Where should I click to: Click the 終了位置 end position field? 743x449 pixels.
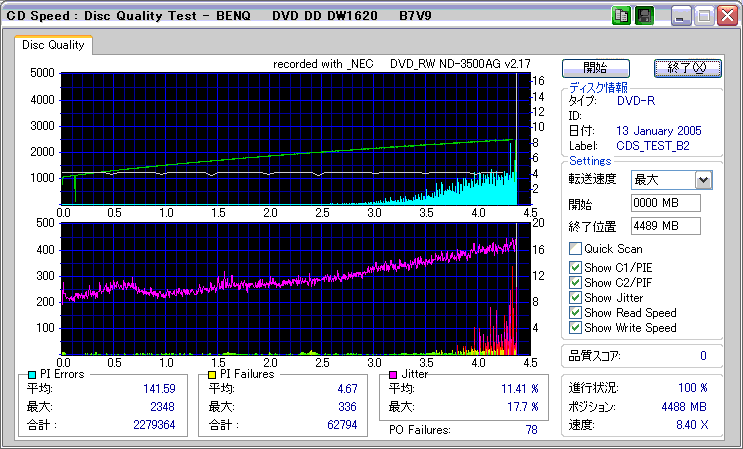[665, 225]
